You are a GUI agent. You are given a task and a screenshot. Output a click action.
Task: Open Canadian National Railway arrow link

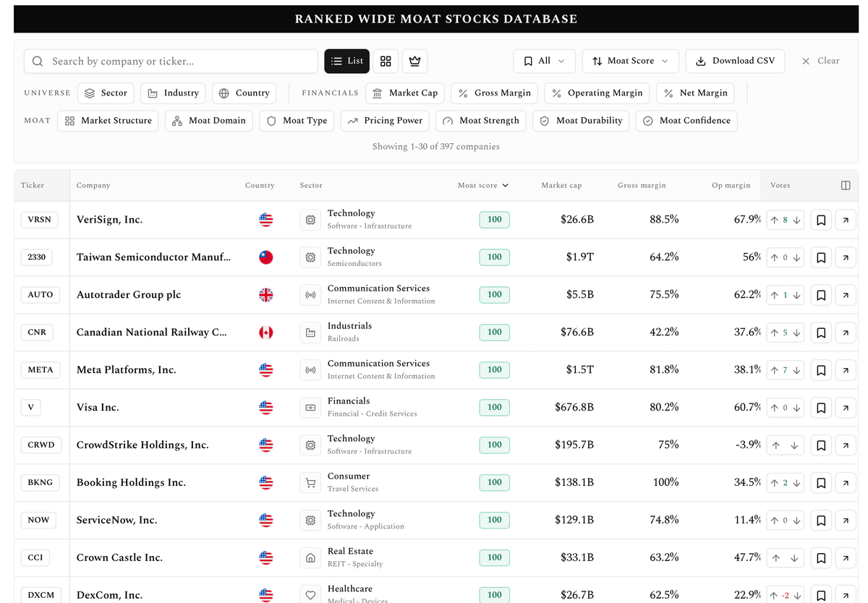tap(846, 333)
